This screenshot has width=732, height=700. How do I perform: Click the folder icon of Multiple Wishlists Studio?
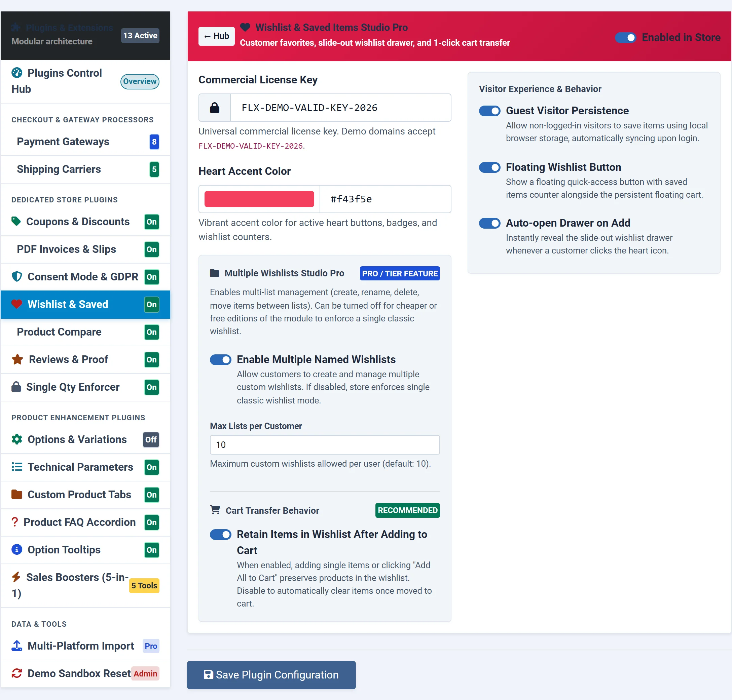pyautogui.click(x=215, y=273)
